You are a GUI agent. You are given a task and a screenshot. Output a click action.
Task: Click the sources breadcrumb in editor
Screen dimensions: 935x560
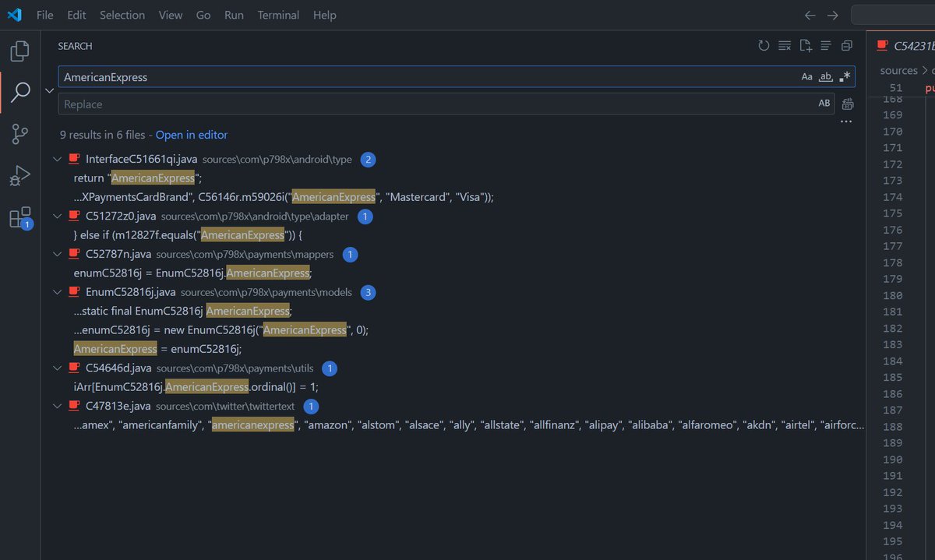(x=898, y=70)
